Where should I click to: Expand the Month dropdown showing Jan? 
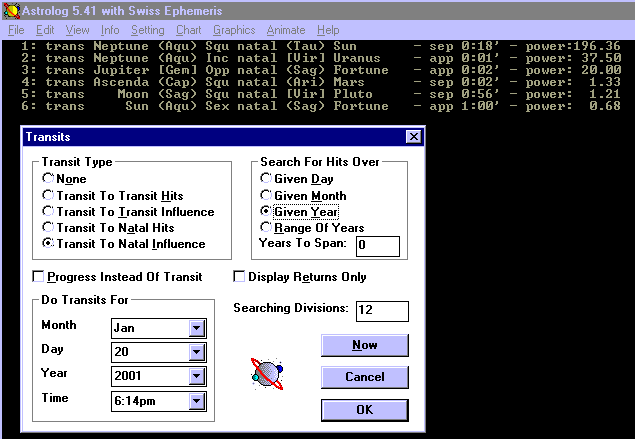pyautogui.click(x=196, y=327)
